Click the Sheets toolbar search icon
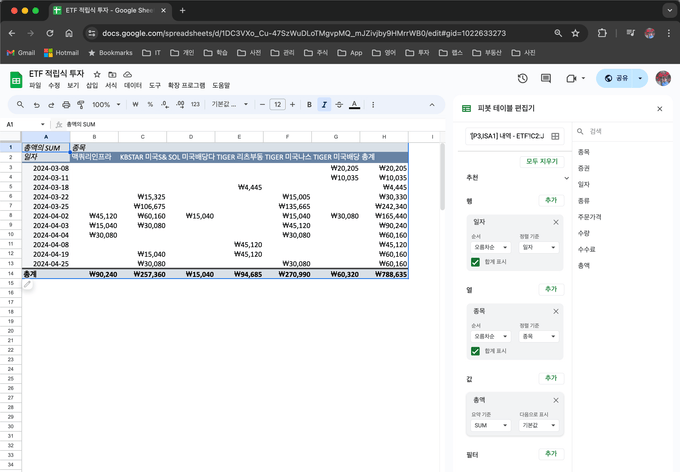 tap(20, 105)
